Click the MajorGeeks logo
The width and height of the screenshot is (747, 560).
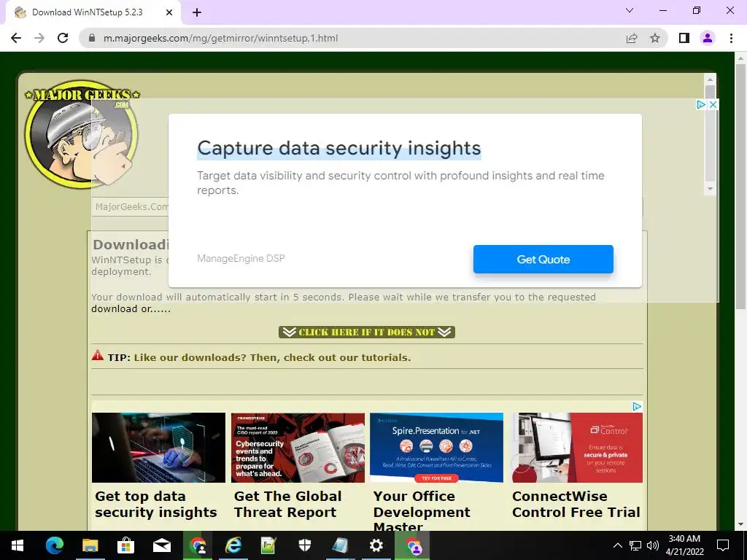82,134
